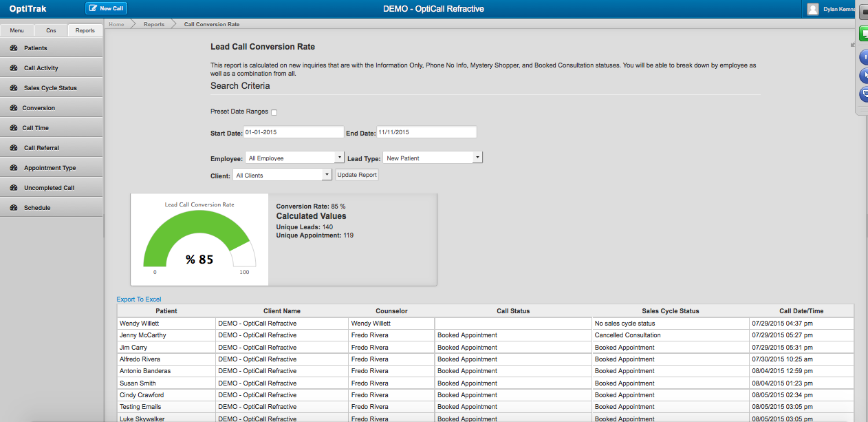868x422 pixels.
Task: Select the Reports tab in sidebar
Action: [85, 31]
